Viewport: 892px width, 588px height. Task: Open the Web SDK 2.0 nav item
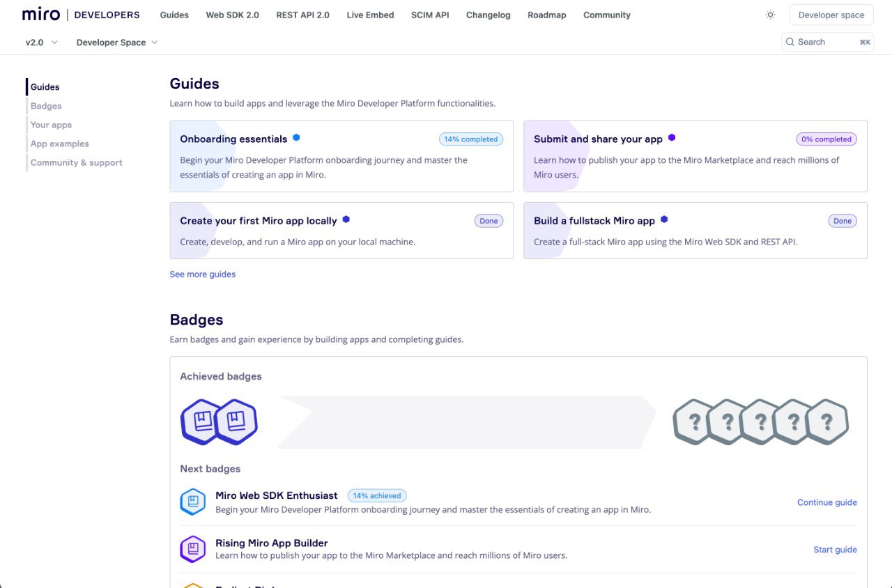coord(232,15)
